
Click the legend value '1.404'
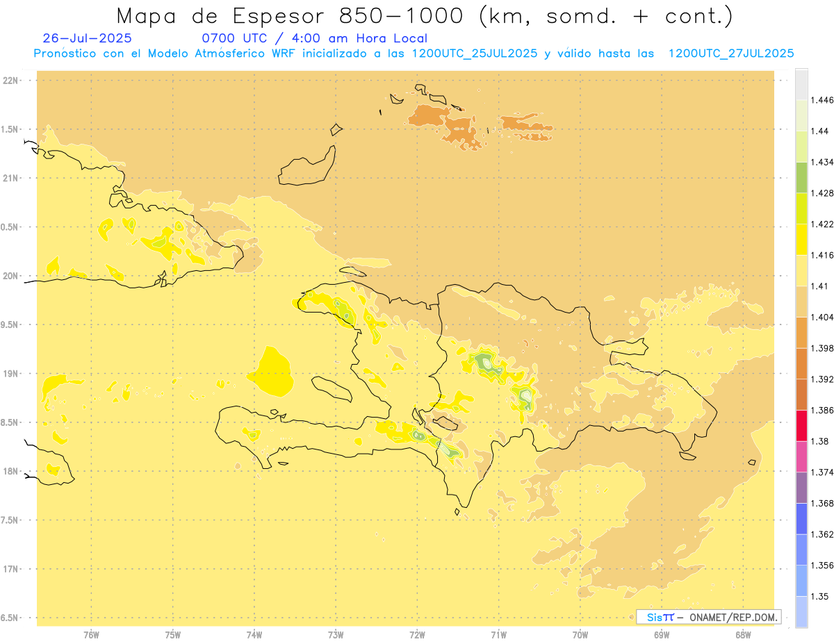[x=822, y=317]
